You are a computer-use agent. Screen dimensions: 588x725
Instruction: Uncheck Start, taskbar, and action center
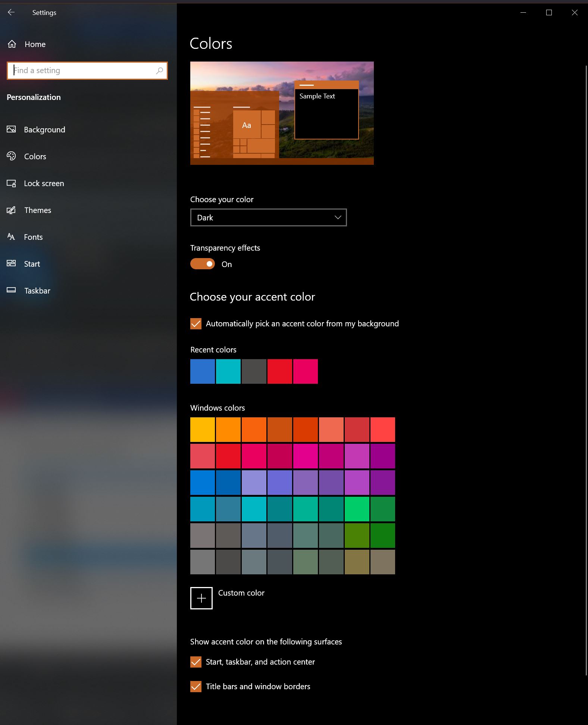tap(196, 662)
